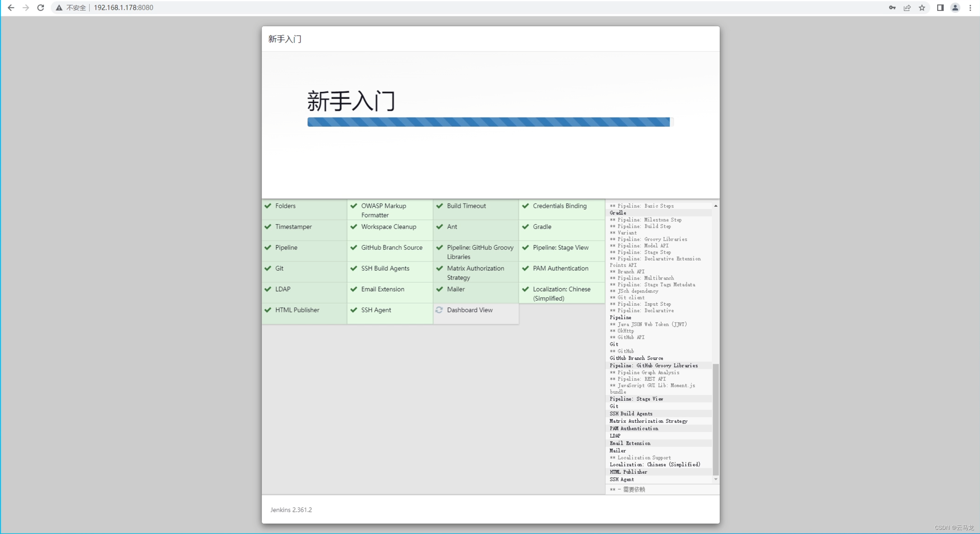Click the browser forward arrow

[x=26, y=7]
